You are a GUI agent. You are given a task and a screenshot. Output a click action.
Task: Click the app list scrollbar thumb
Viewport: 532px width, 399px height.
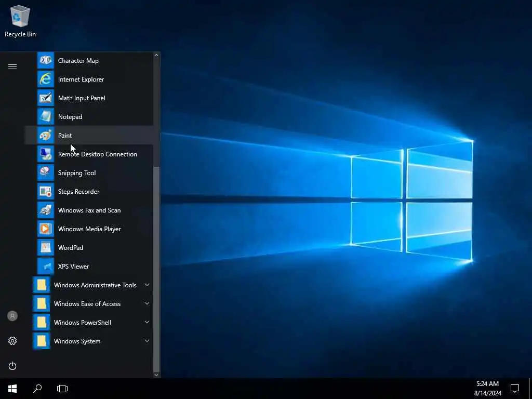(x=156, y=270)
